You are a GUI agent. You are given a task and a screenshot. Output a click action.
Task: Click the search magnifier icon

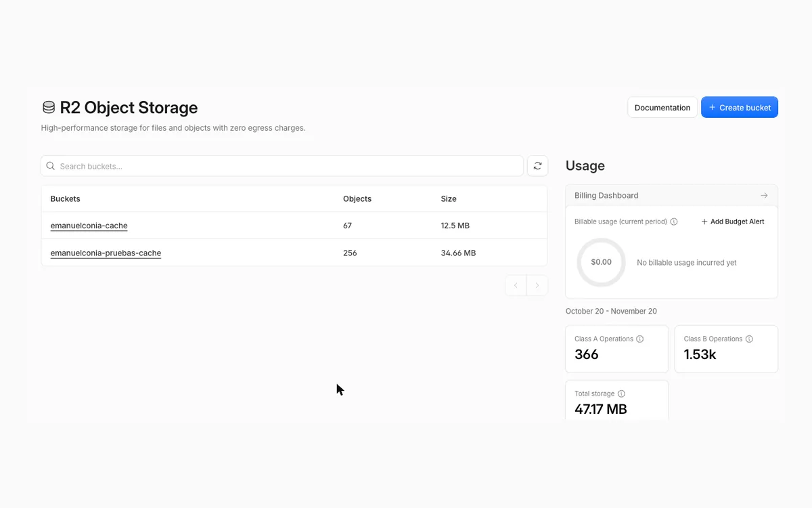tap(50, 166)
